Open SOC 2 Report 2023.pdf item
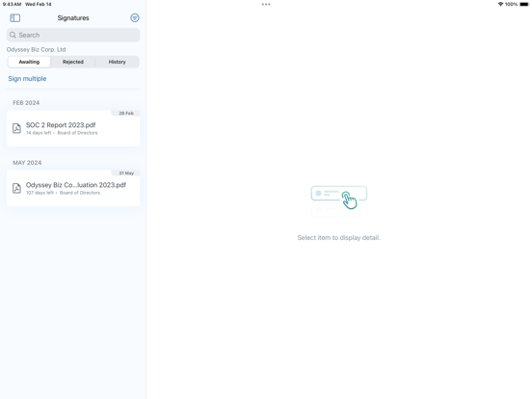Image resolution: width=532 pixels, height=399 pixels. click(x=73, y=128)
